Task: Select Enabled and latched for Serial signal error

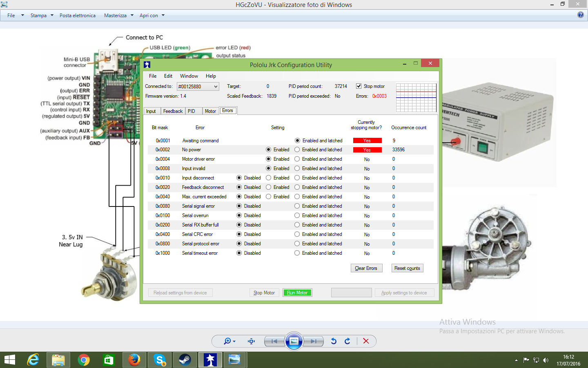Action: point(297,206)
